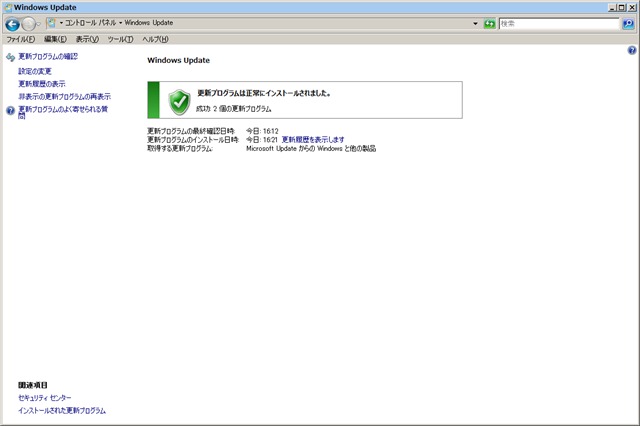Open the recent pages dropdown beside Forward
640x426 pixels.
click(38, 24)
